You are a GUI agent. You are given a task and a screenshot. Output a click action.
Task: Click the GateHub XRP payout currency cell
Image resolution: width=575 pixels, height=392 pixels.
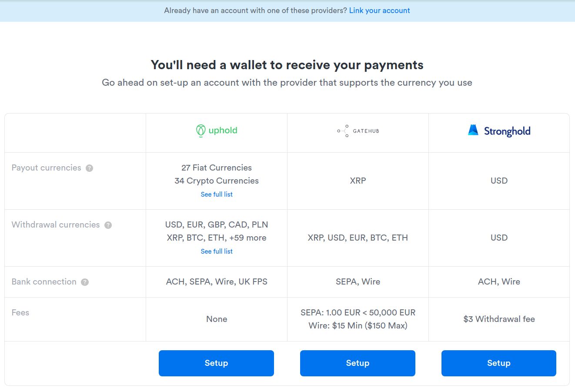(x=358, y=181)
